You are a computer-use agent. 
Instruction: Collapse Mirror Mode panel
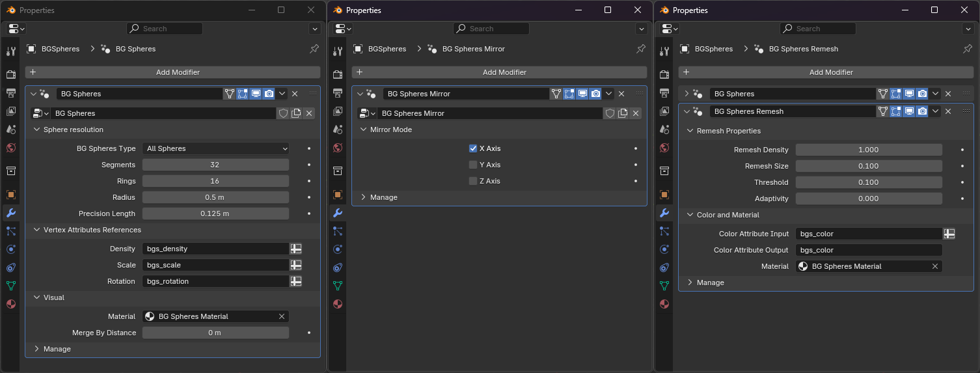364,130
